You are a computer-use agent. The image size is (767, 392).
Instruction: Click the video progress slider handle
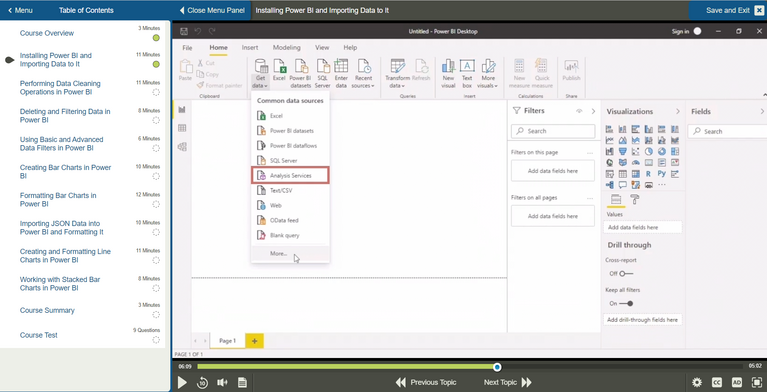pyautogui.click(x=497, y=367)
